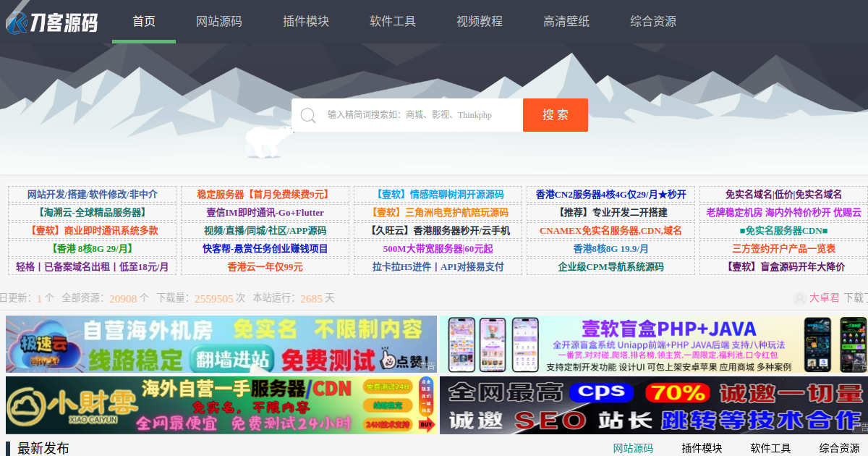
Task: Open link 香港云一年仅99元
Action: (265, 267)
